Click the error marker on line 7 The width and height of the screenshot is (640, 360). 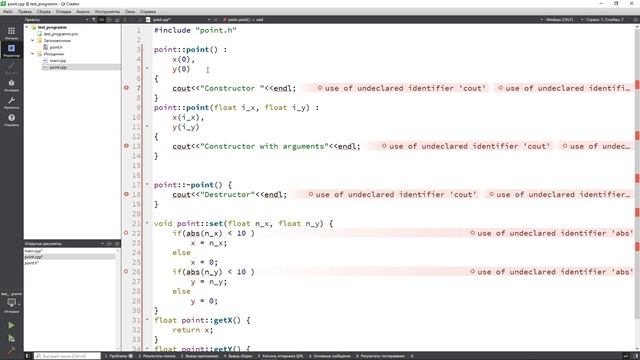(126, 88)
